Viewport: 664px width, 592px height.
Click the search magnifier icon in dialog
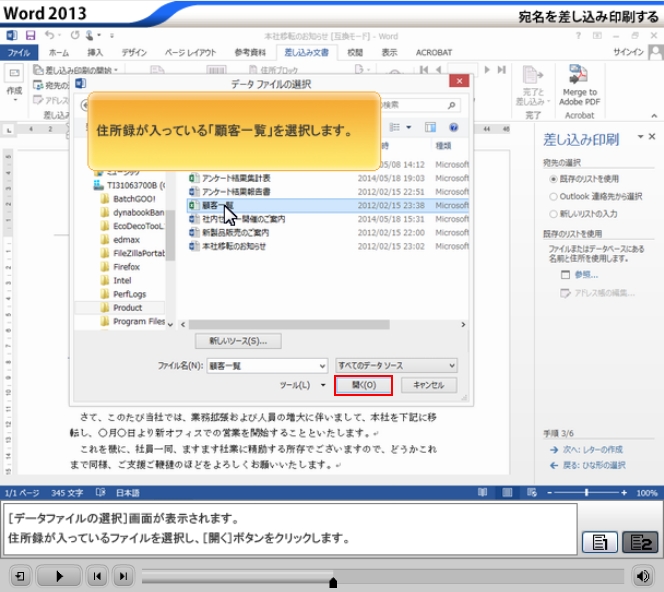pyautogui.click(x=451, y=105)
